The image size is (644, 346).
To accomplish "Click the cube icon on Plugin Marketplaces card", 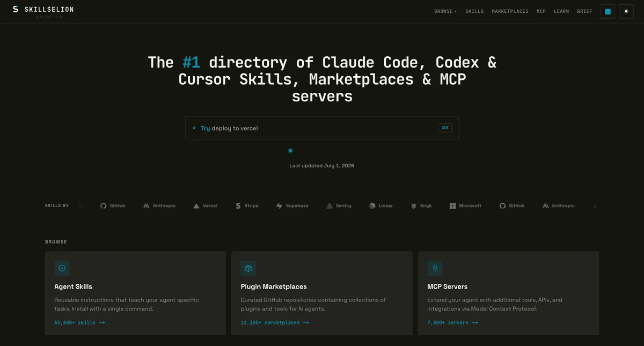I will coord(248,268).
